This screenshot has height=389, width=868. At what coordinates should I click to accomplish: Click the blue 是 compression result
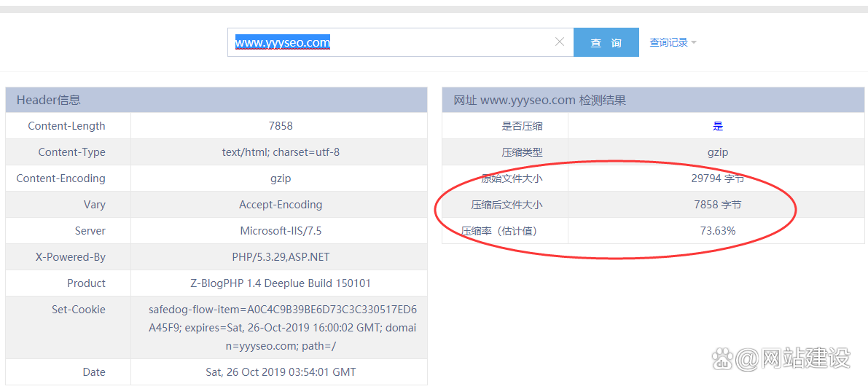[717, 126]
